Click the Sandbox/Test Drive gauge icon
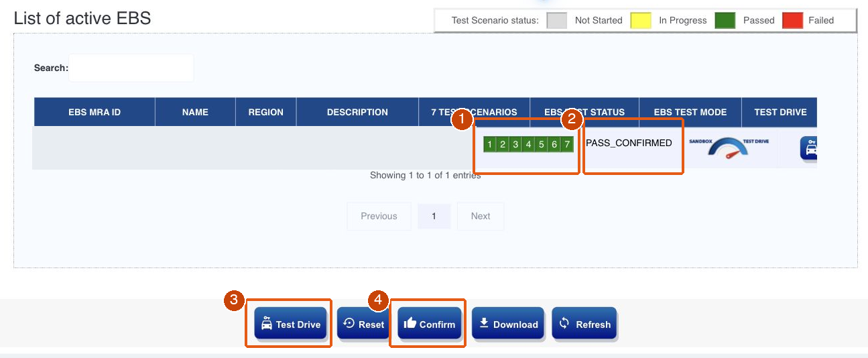Viewport: 868px width, 358px height. [729, 148]
